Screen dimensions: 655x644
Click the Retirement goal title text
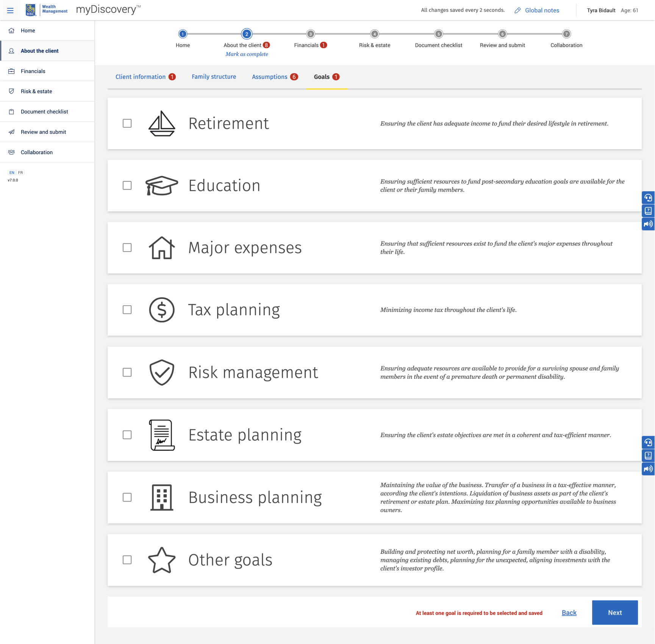point(229,123)
